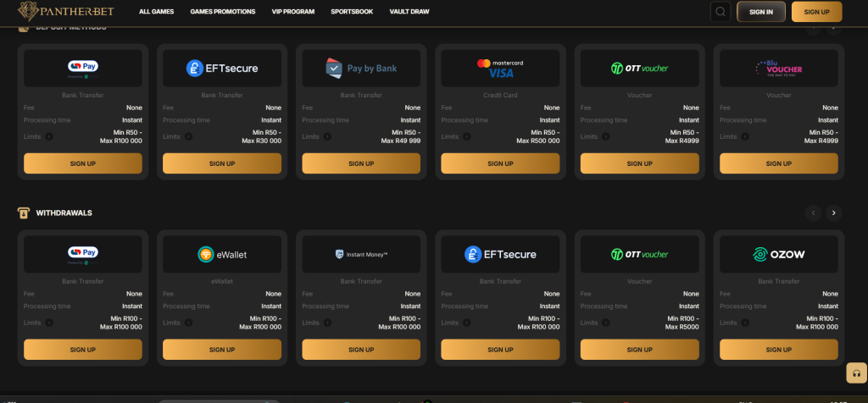The image size is (868, 403).
Task: Show limits info for OTT voucher withdrawal
Action: [606, 323]
